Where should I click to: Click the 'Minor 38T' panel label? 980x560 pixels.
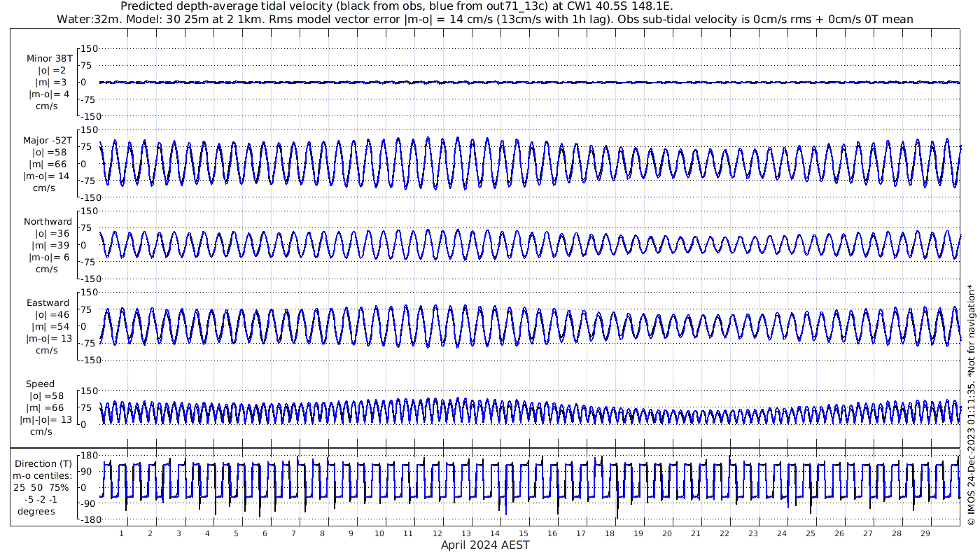[49, 59]
